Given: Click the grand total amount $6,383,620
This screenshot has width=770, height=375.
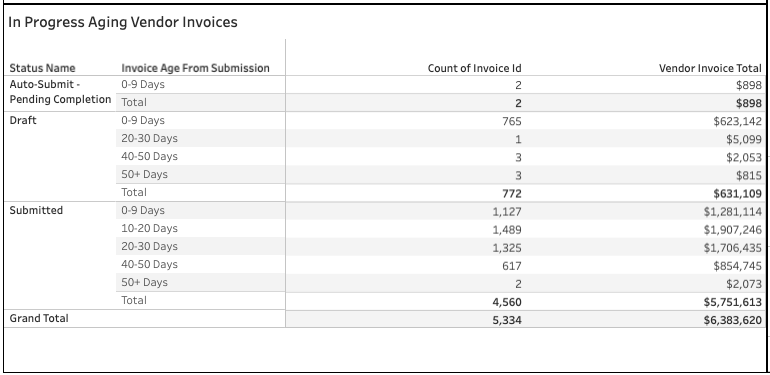Looking at the screenshot, I should click(x=732, y=320).
